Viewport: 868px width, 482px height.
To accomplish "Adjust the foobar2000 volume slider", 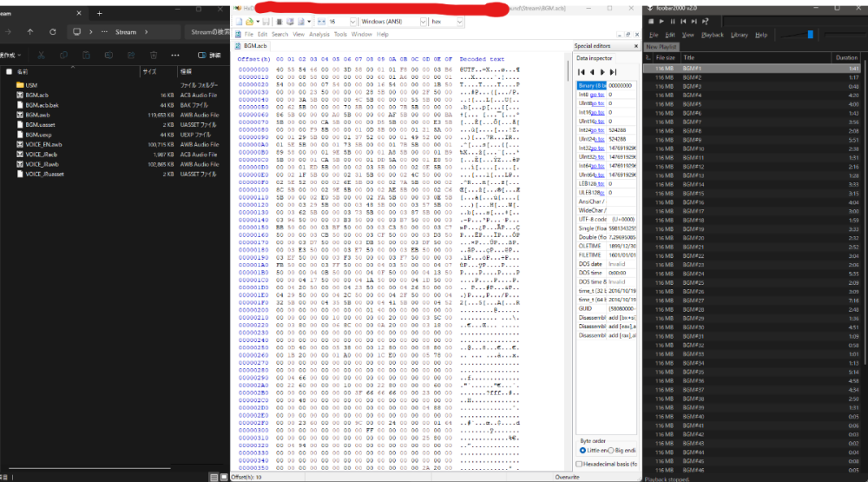I will 811,34.
